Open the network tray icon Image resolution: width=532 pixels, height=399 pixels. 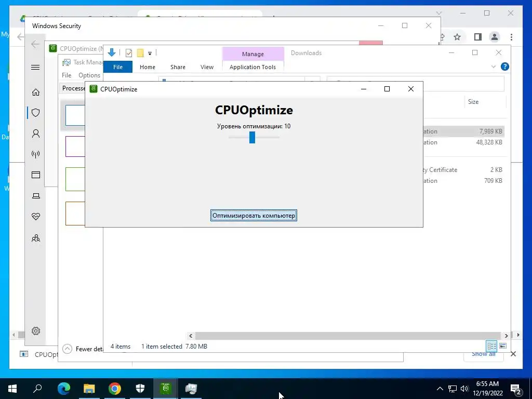[453, 389]
